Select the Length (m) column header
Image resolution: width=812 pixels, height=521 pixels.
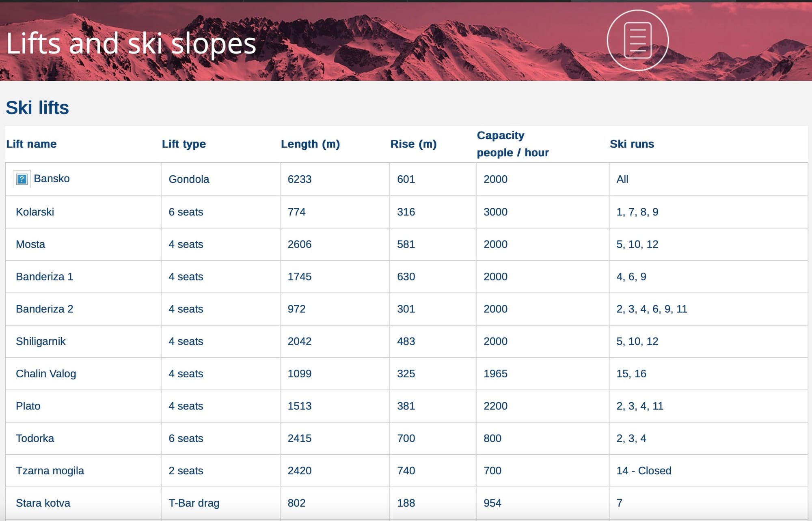310,144
